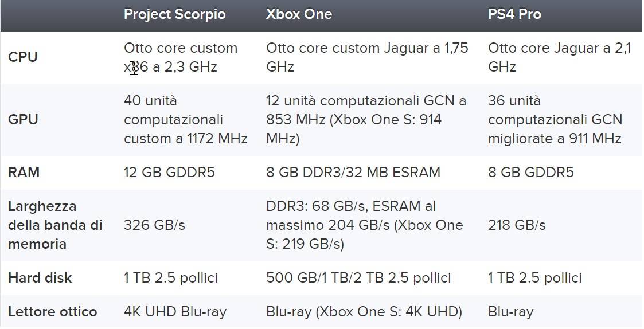Click the Lettore ottico row label
This screenshot has height=329, width=644.
[53, 311]
